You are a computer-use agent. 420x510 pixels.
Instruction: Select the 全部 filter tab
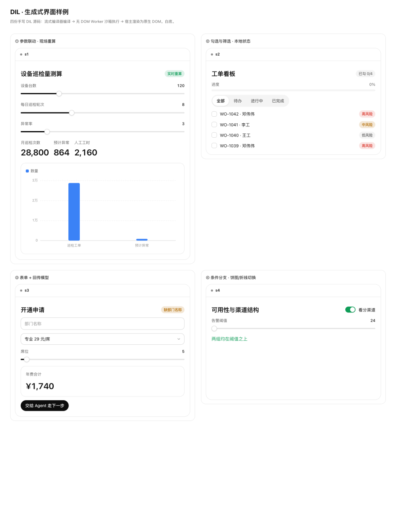click(220, 101)
